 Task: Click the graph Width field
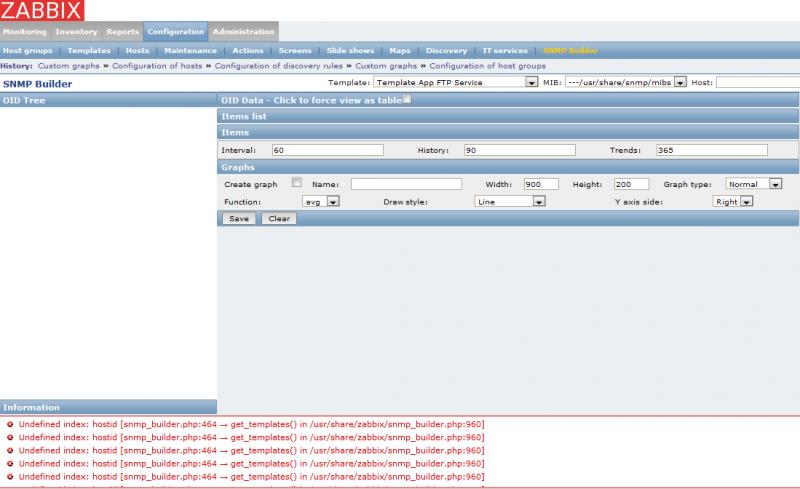coord(541,184)
